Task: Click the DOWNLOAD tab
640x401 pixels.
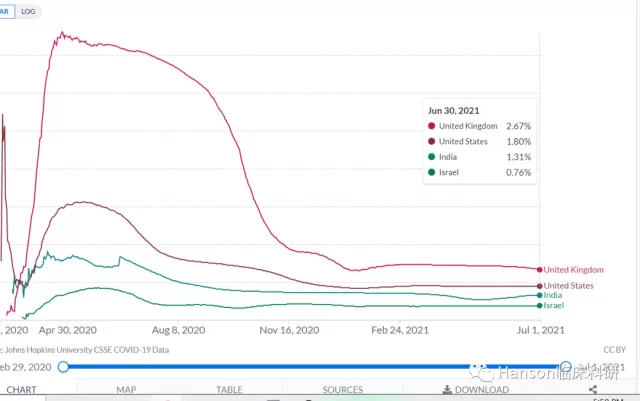Action: click(476, 390)
